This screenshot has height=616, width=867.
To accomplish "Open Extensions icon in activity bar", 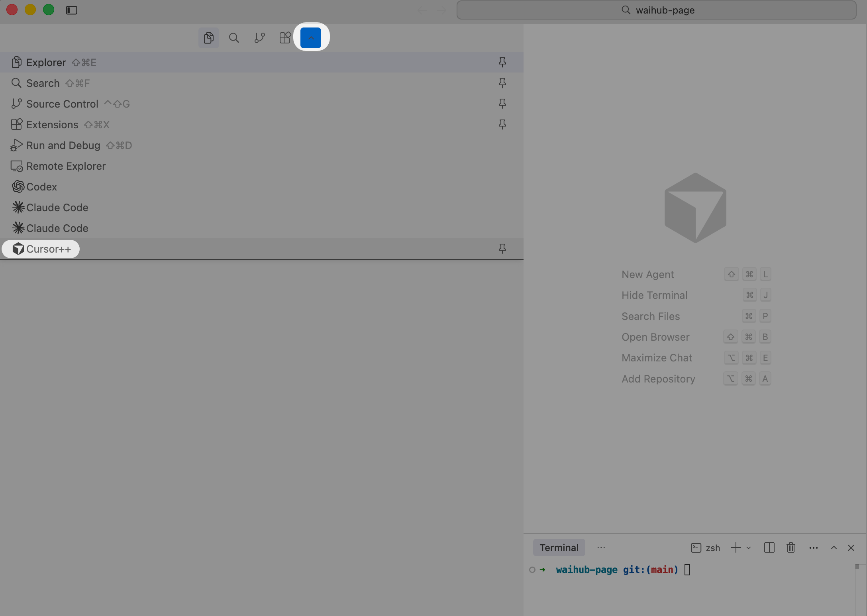I will 285,38.
